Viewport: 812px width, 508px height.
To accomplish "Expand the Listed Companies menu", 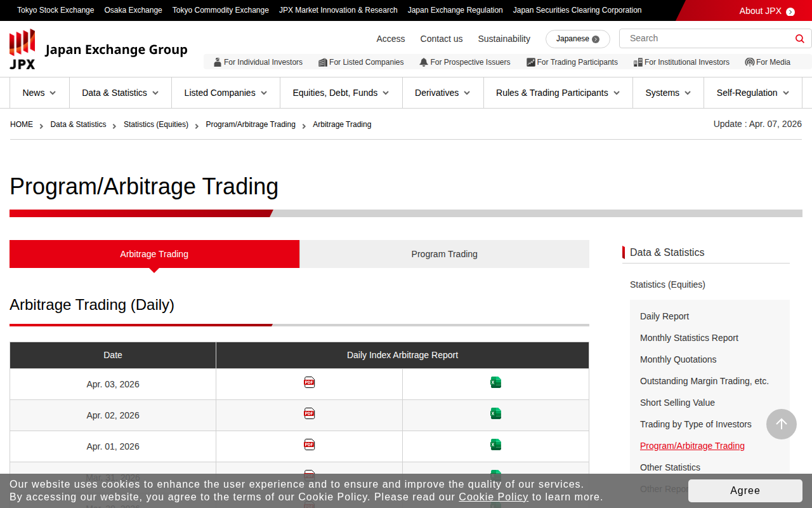I will point(226,93).
